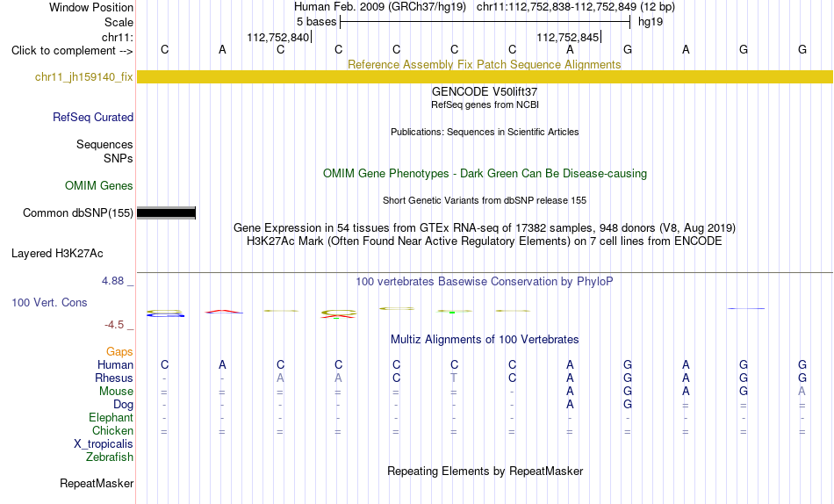
Task: Select the Zebrafish species row label
Action: click(110, 457)
